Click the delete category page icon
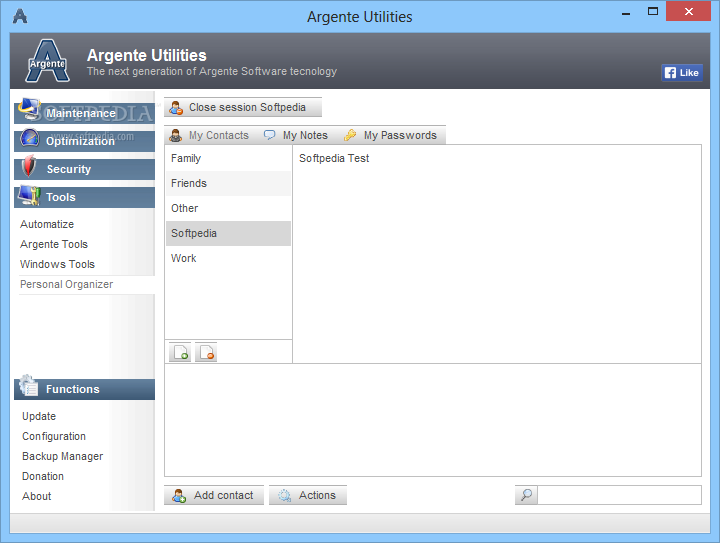Screen dimensions: 720x543 [206, 352]
